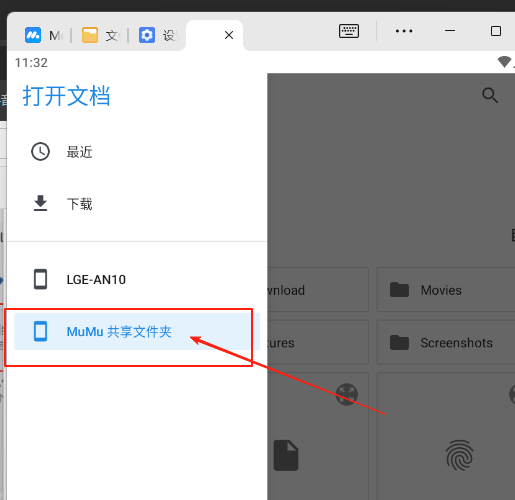Click the Movies folder icon
Screen dimensions: 515x500
pos(399,290)
